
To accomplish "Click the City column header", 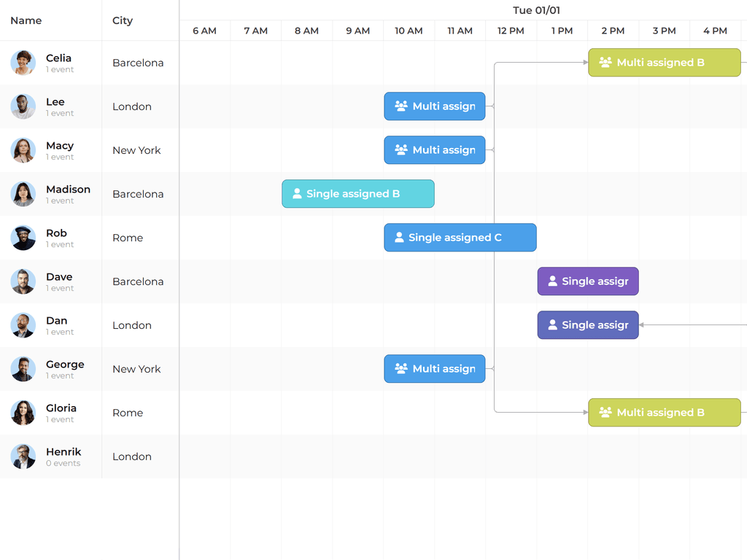I will coord(121,20).
